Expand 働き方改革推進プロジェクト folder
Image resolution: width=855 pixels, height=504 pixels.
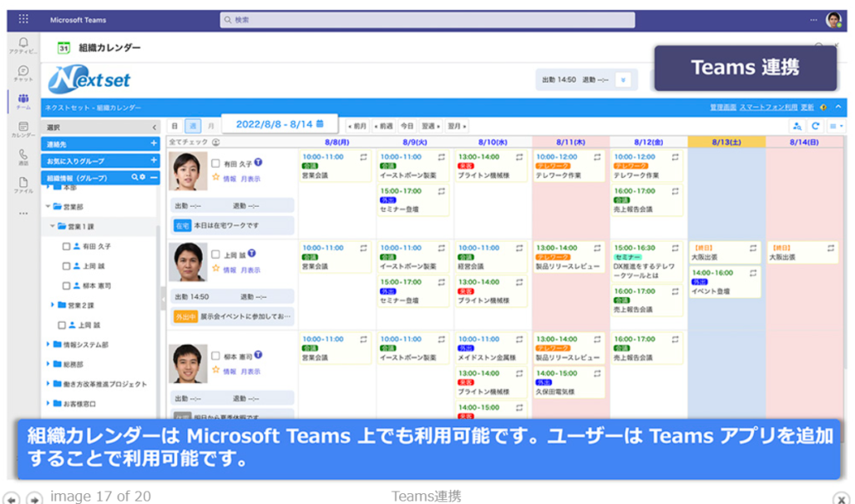[x=48, y=384]
